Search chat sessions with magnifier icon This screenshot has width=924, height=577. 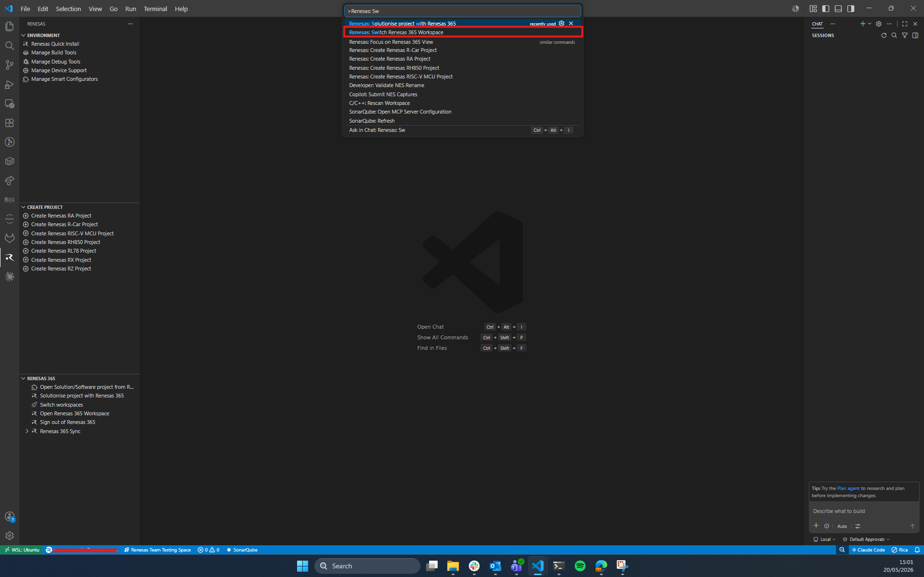(894, 35)
